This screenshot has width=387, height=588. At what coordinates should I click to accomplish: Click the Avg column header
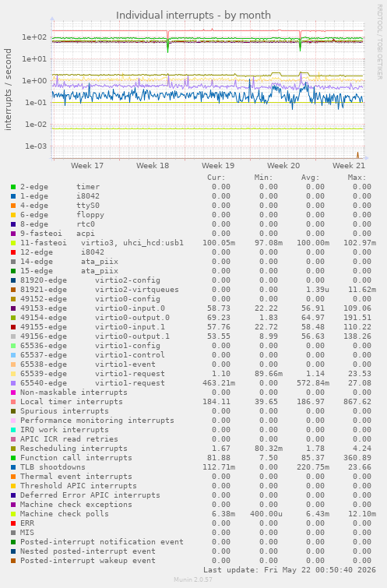(310, 178)
